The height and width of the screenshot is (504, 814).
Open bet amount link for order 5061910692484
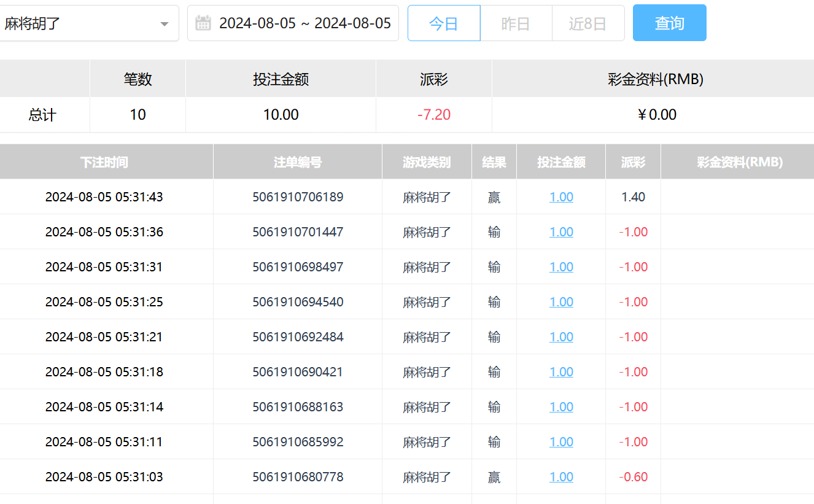[560, 337]
